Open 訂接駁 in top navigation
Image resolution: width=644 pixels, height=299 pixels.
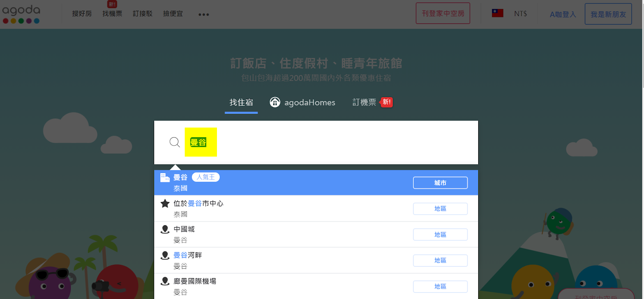click(143, 14)
